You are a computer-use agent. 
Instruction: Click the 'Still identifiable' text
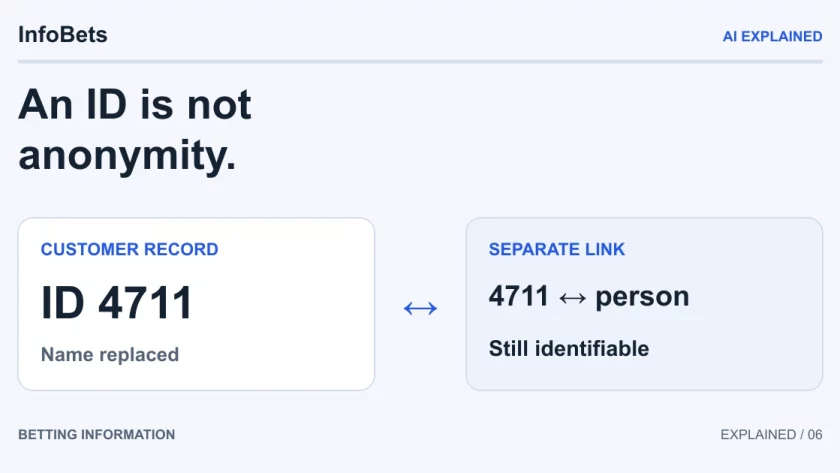tap(569, 349)
